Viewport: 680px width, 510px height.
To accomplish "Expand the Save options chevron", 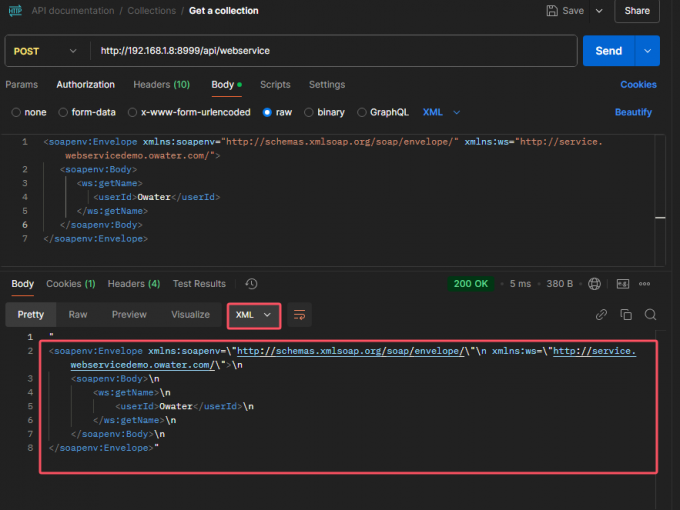I will click(599, 11).
